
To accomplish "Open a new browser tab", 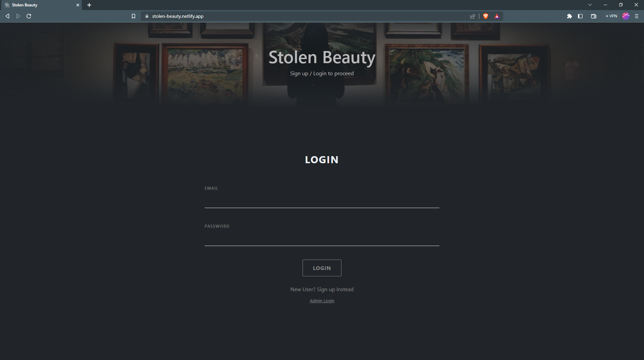I will click(x=89, y=5).
